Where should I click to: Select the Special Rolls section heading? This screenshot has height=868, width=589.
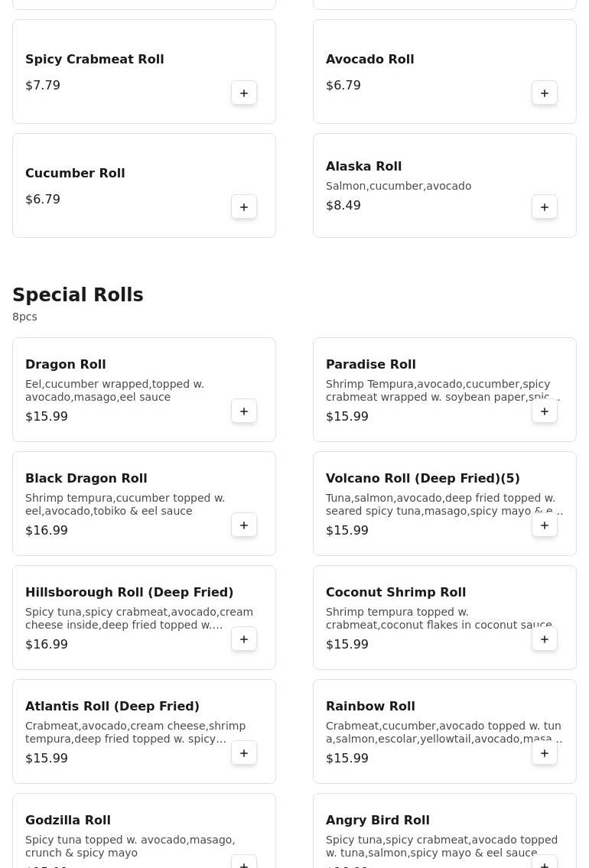click(78, 295)
